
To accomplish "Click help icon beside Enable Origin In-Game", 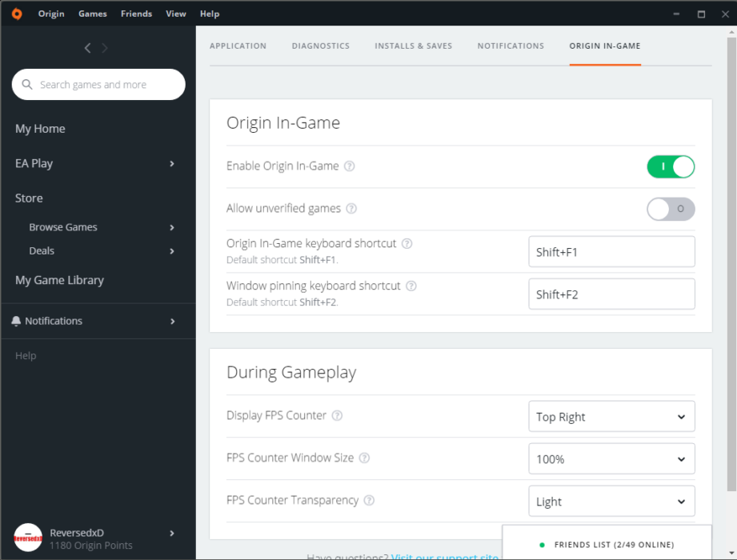I will point(349,166).
